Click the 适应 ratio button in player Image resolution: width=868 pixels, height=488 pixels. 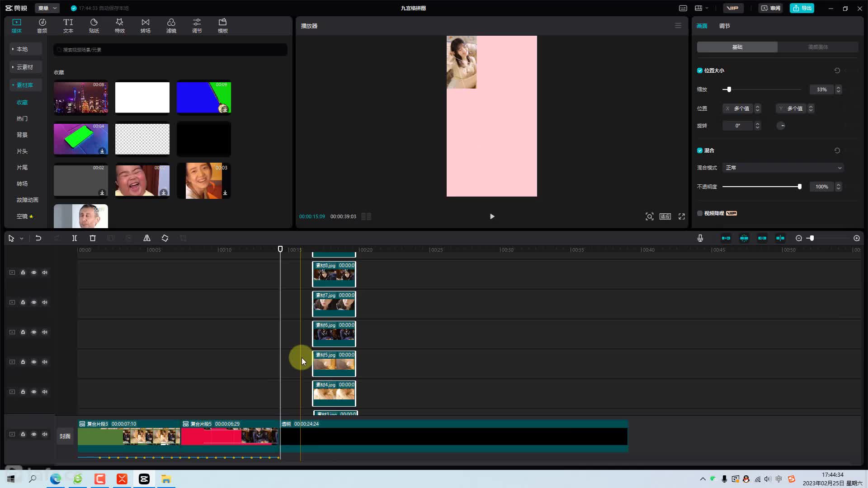665,216
